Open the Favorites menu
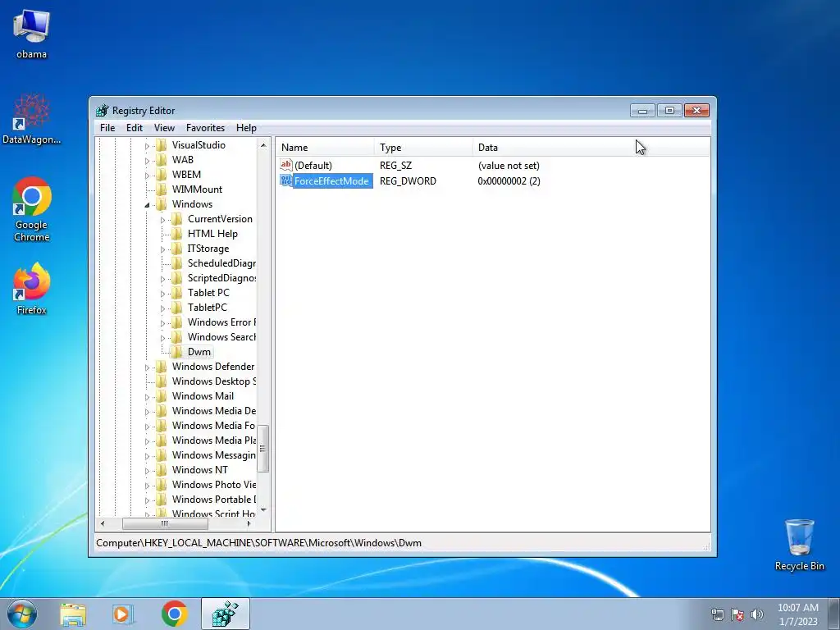Image resolution: width=840 pixels, height=630 pixels. 205,127
